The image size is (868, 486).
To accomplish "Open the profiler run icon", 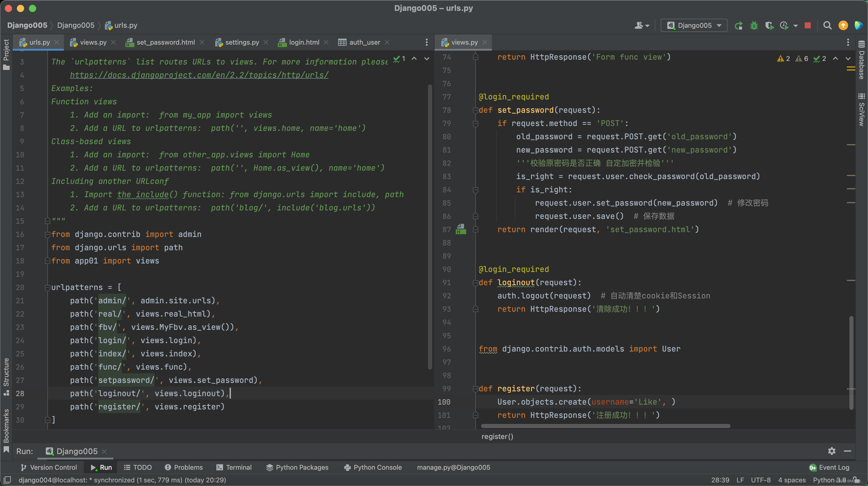I will [x=784, y=26].
